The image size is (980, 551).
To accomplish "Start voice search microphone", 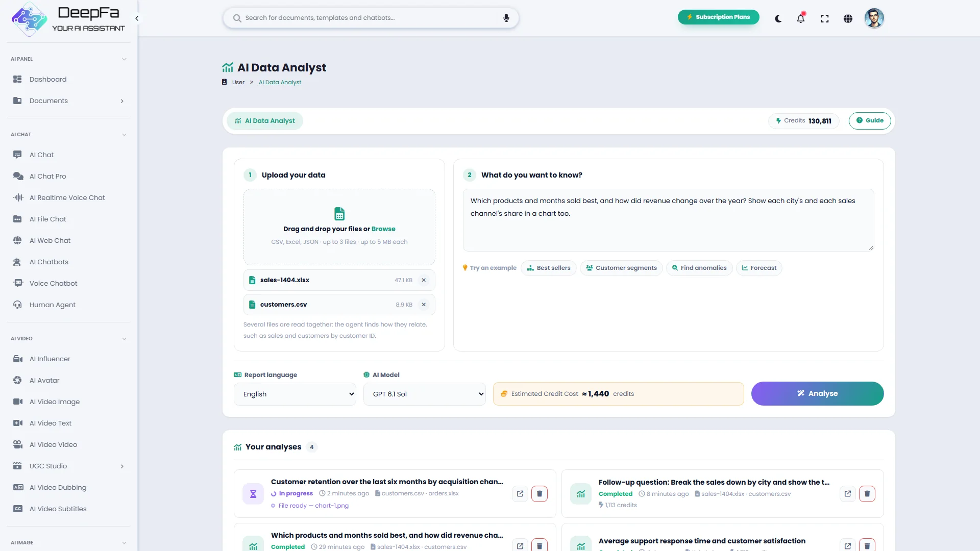I will [x=506, y=18].
